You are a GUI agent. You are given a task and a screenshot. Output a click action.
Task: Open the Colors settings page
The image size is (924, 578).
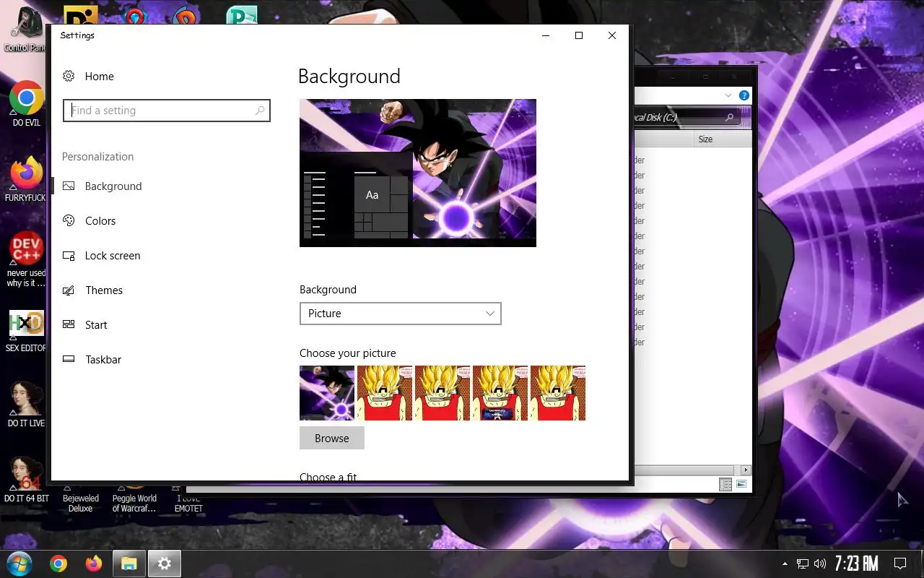click(x=100, y=220)
